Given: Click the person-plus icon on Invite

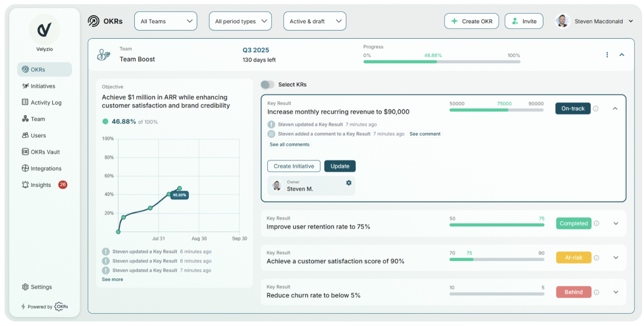Looking at the screenshot, I should [x=515, y=21].
